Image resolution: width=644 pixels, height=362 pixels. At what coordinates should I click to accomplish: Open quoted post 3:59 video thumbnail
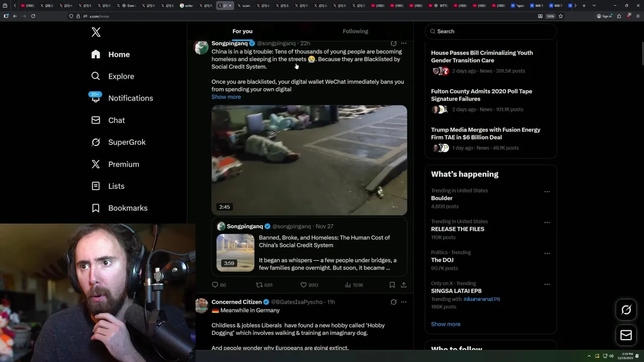coord(235,252)
